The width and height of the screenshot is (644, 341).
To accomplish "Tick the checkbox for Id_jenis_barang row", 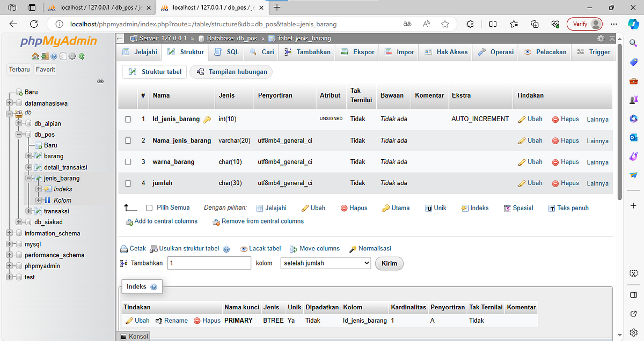I will pos(128,120).
